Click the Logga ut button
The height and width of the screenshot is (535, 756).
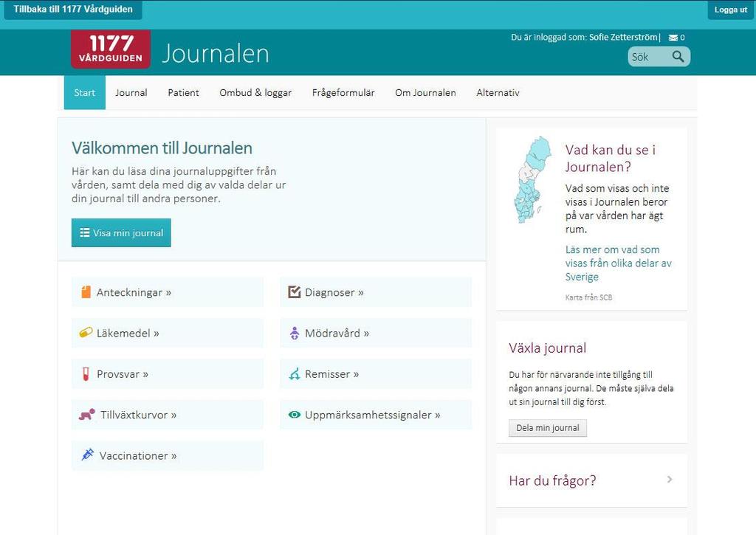click(x=730, y=10)
